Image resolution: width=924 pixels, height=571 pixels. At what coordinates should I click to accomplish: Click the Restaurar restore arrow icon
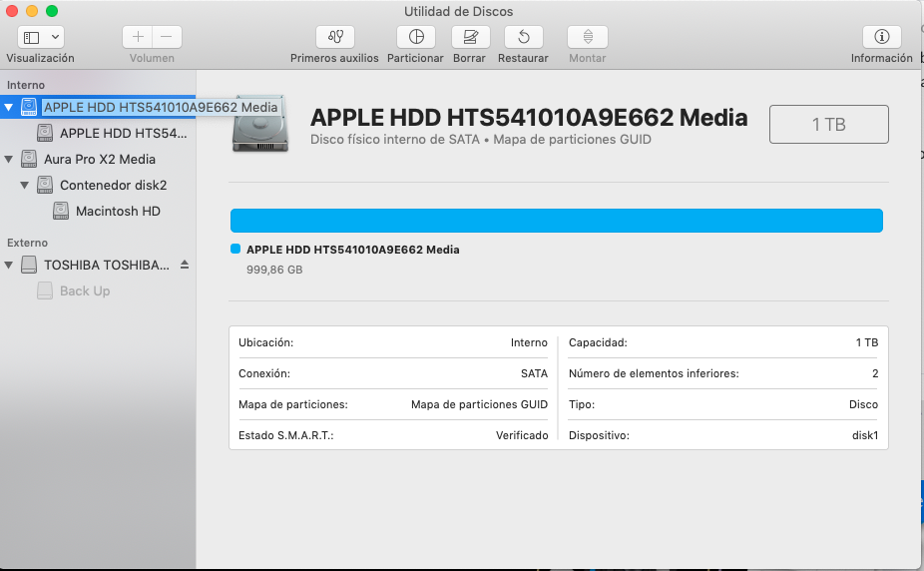523,37
